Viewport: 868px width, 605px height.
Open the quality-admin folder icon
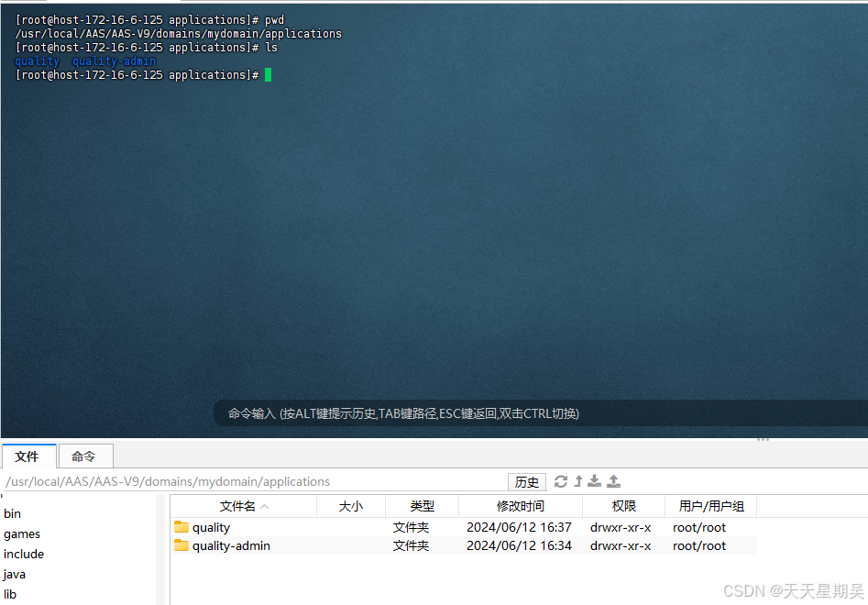point(183,545)
